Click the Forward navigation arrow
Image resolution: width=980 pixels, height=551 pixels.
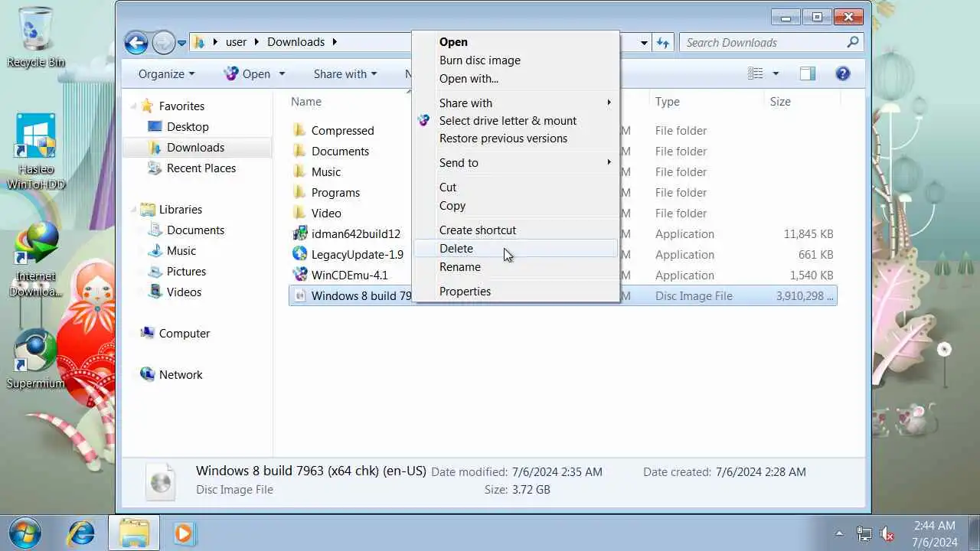(x=163, y=42)
